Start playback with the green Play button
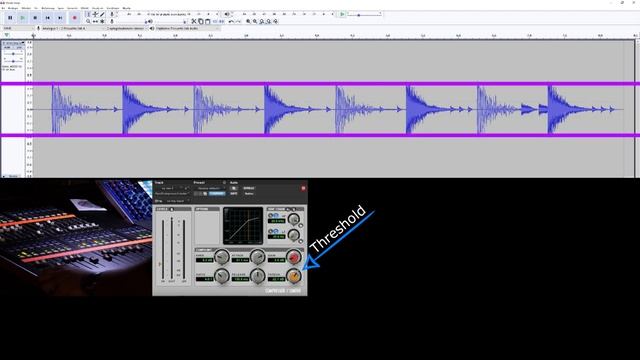This screenshot has width=640, height=360. pos(22,18)
